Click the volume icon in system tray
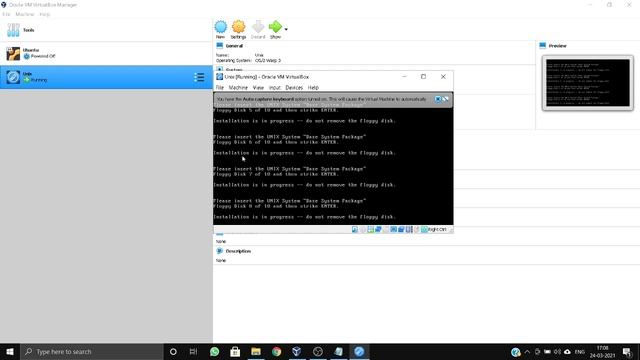Screen dimensions: 640x360 coord(557,351)
